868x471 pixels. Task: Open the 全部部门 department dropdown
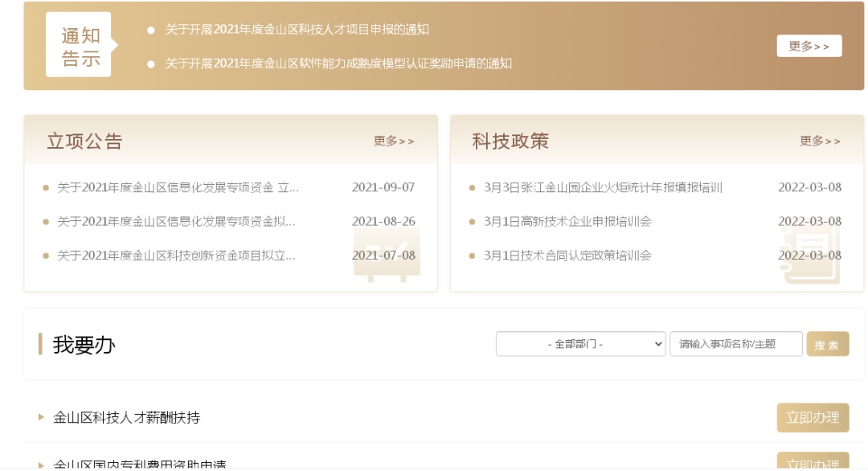click(580, 344)
